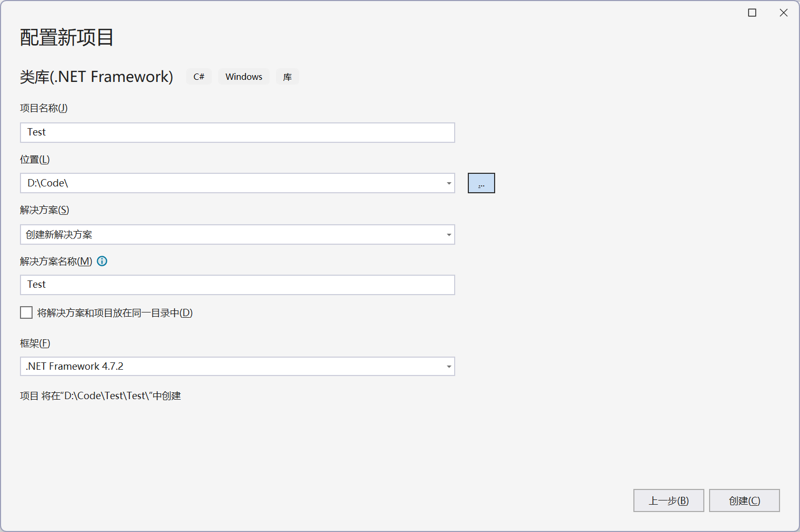Click the 配置新项目 heading

click(x=67, y=37)
